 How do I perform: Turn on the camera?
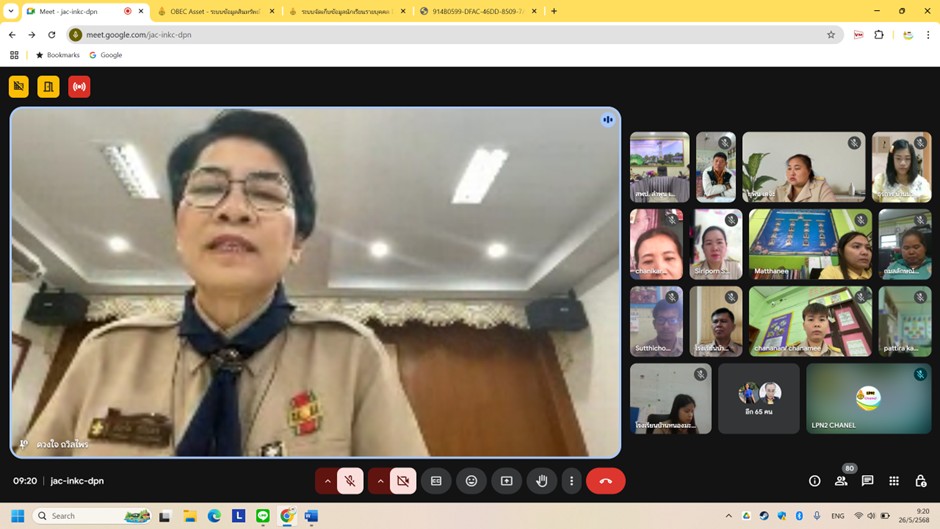click(402, 481)
